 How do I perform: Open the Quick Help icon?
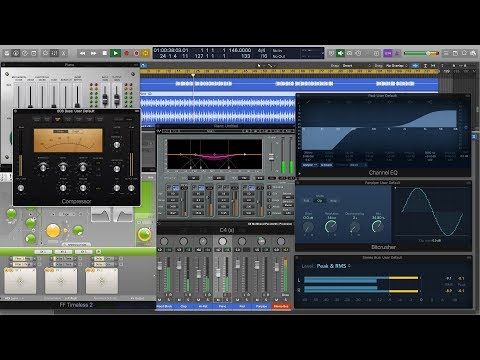[x=25, y=53]
